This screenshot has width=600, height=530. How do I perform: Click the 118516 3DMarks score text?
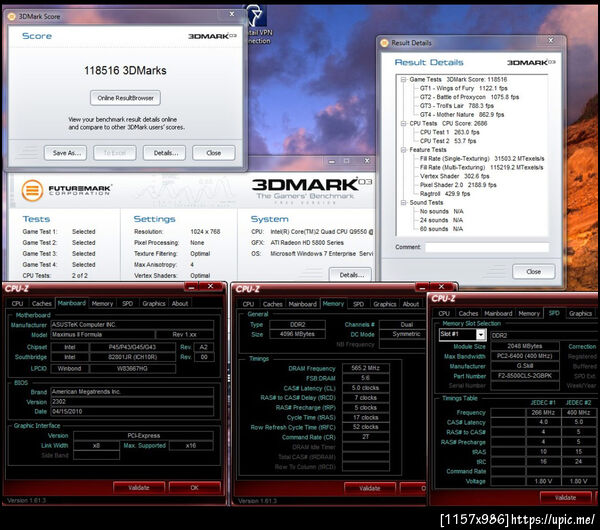click(125, 70)
